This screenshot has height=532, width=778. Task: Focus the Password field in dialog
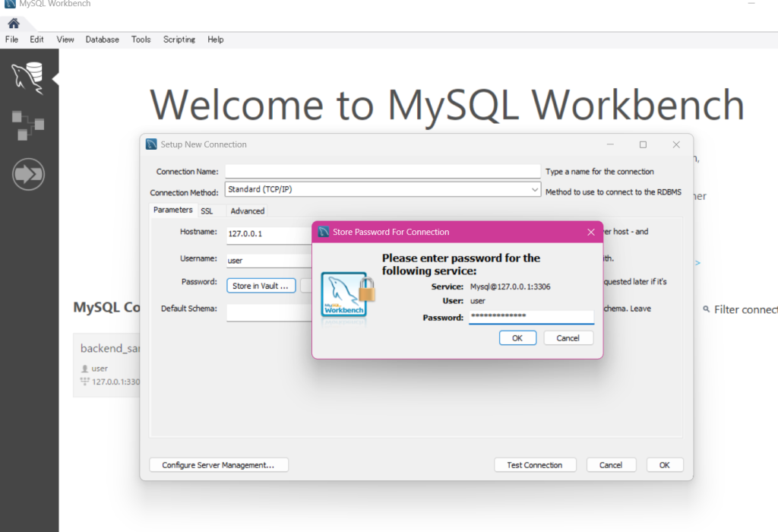[531, 317]
